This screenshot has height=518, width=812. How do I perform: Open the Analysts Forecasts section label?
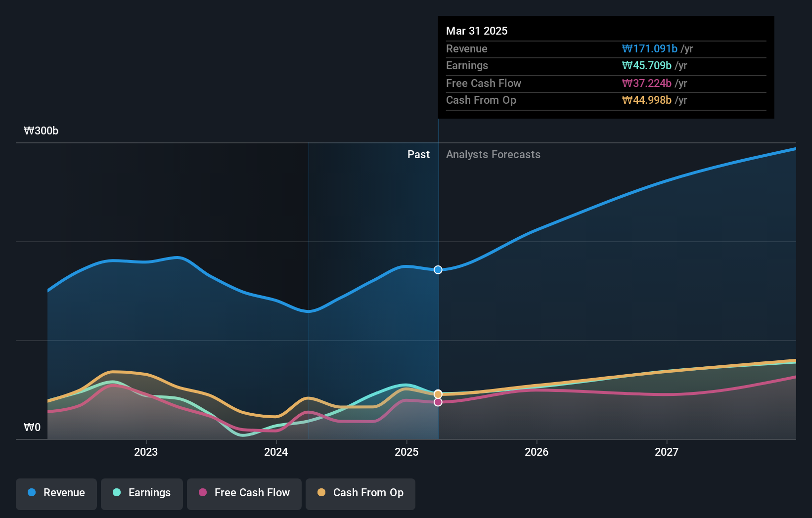[x=493, y=154]
